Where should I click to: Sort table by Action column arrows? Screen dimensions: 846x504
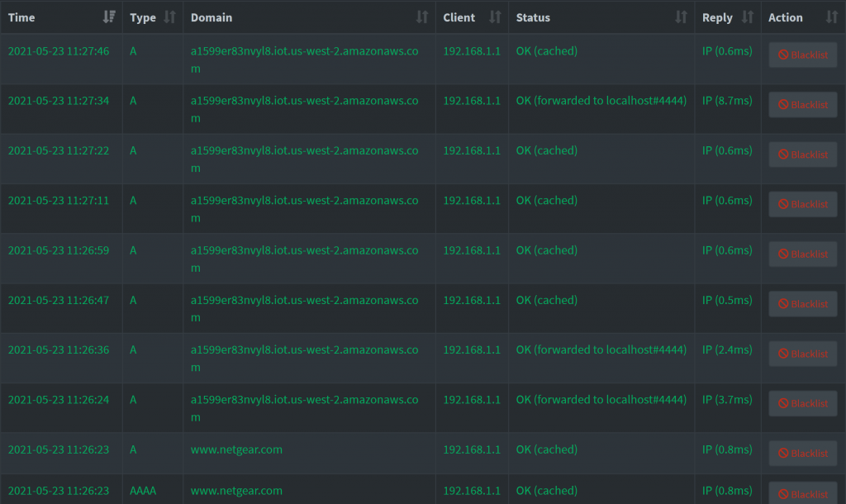click(x=831, y=17)
